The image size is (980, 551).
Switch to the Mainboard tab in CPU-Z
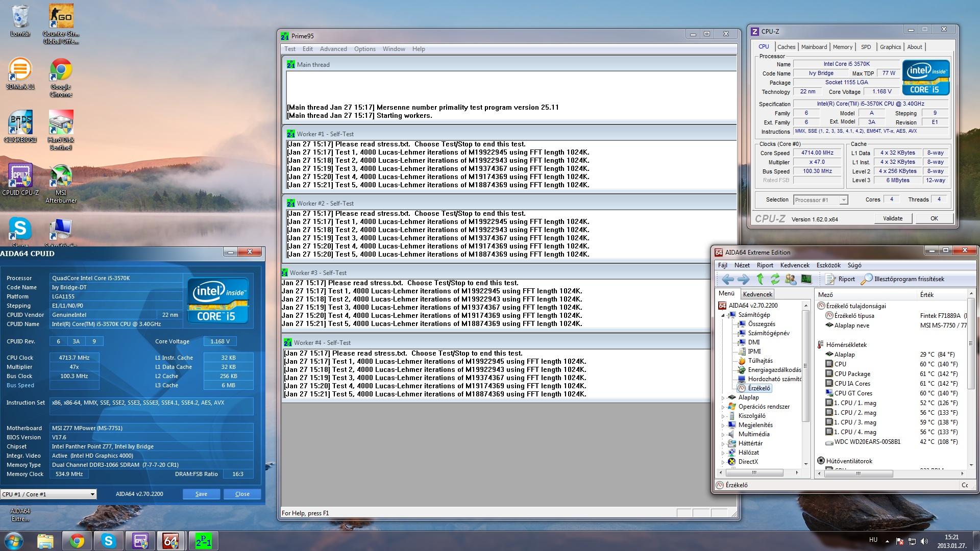pyautogui.click(x=814, y=47)
